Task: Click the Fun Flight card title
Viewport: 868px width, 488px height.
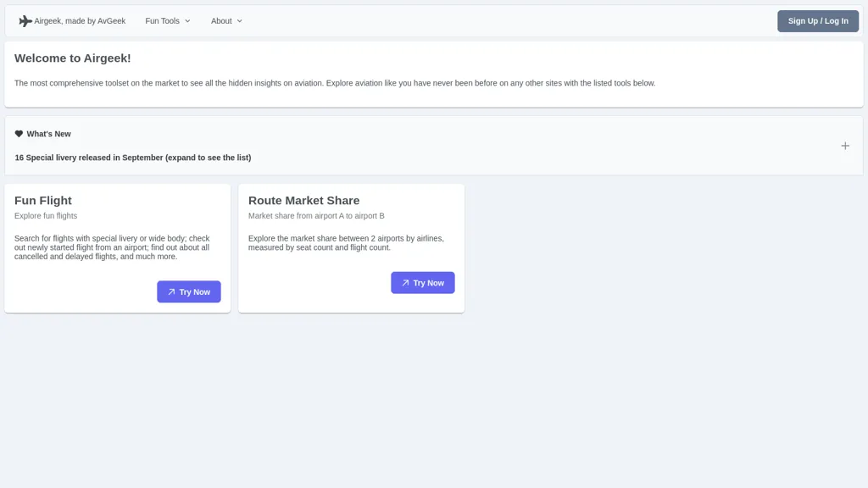Action: click(43, 201)
